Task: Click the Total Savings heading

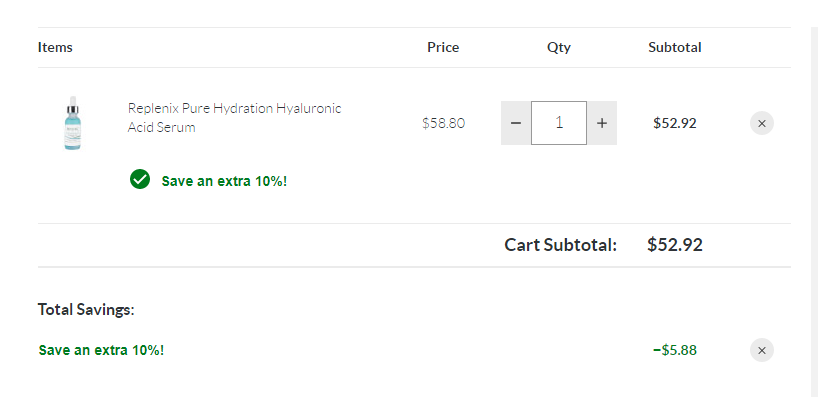Action: click(86, 310)
